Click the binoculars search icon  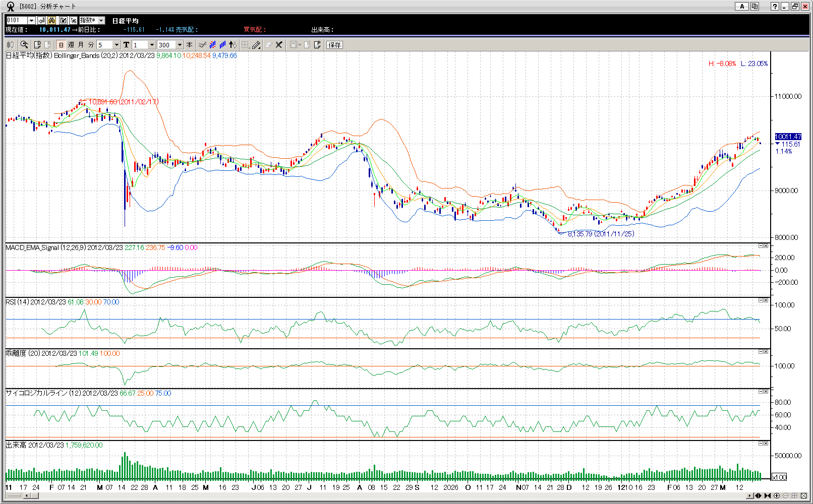pos(52,20)
